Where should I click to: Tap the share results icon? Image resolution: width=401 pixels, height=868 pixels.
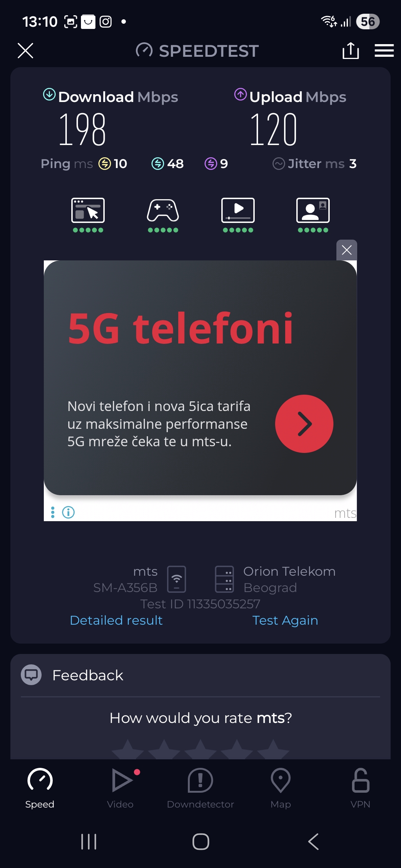(351, 50)
